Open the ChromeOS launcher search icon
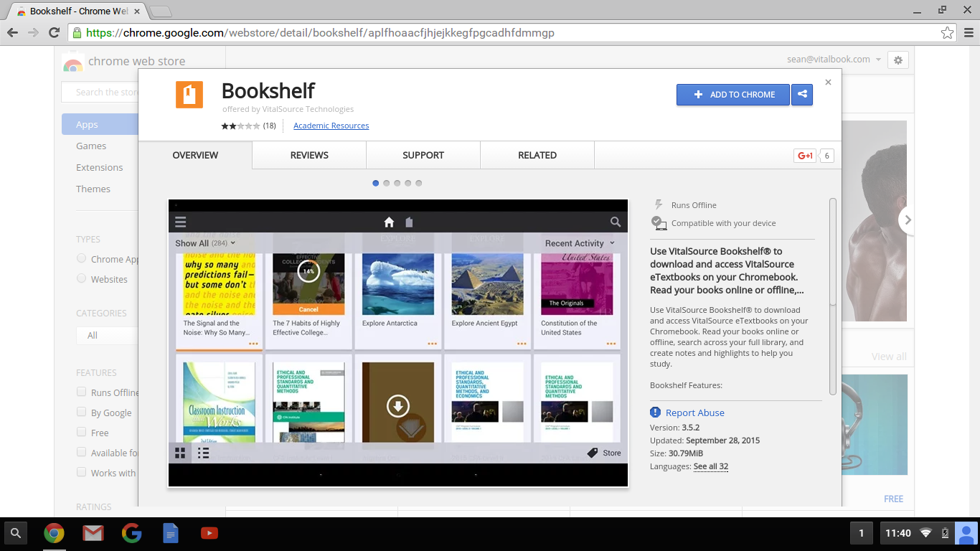Viewport: 980px width, 551px height. [x=16, y=533]
